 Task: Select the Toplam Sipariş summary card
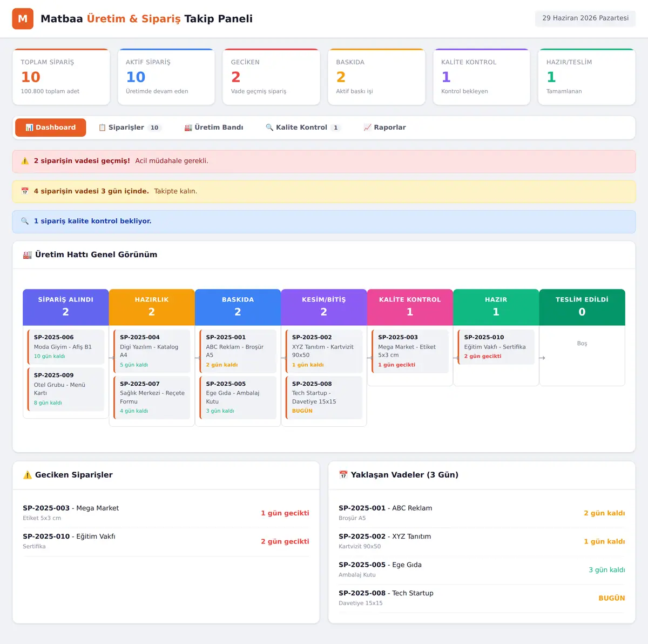(x=61, y=77)
